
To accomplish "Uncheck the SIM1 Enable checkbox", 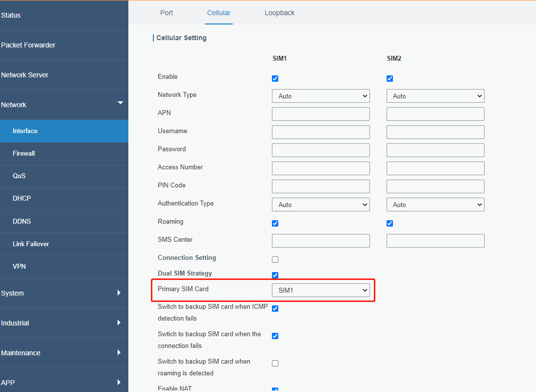I will pos(275,78).
